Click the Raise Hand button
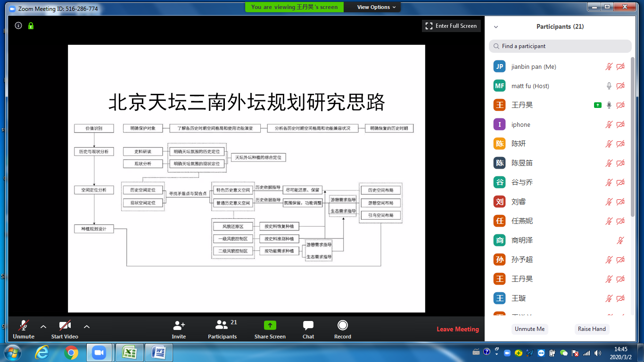The image size is (644, 362). (592, 329)
